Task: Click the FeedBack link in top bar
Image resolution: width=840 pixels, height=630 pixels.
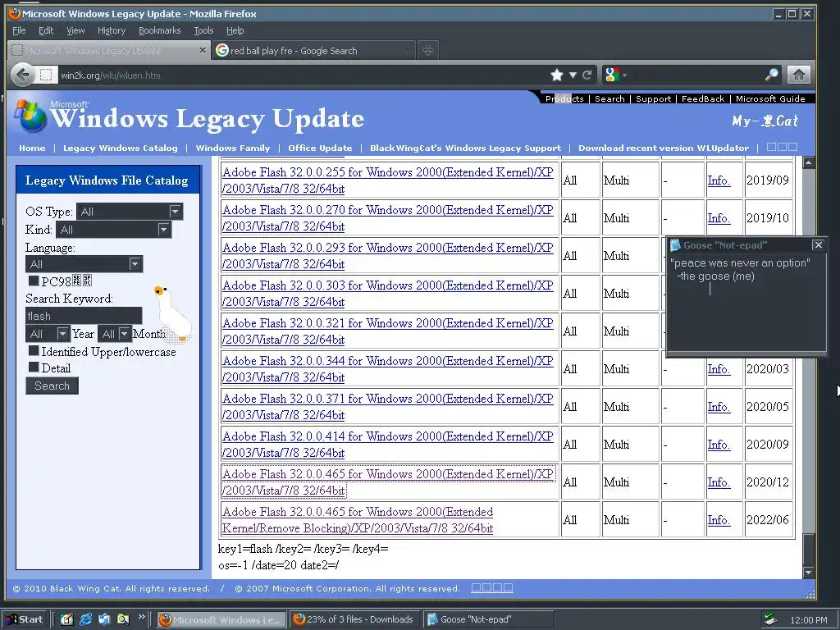Action: pos(703,98)
